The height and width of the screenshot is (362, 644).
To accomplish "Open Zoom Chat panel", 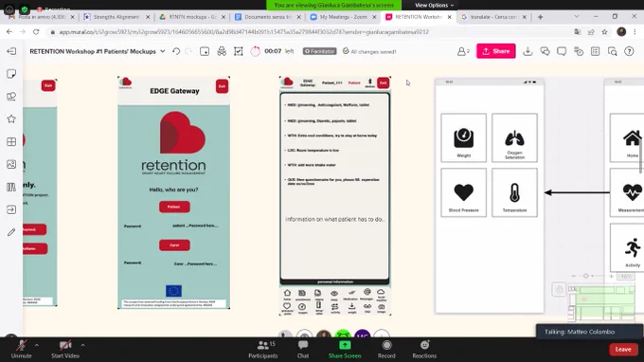I will [x=303, y=350].
